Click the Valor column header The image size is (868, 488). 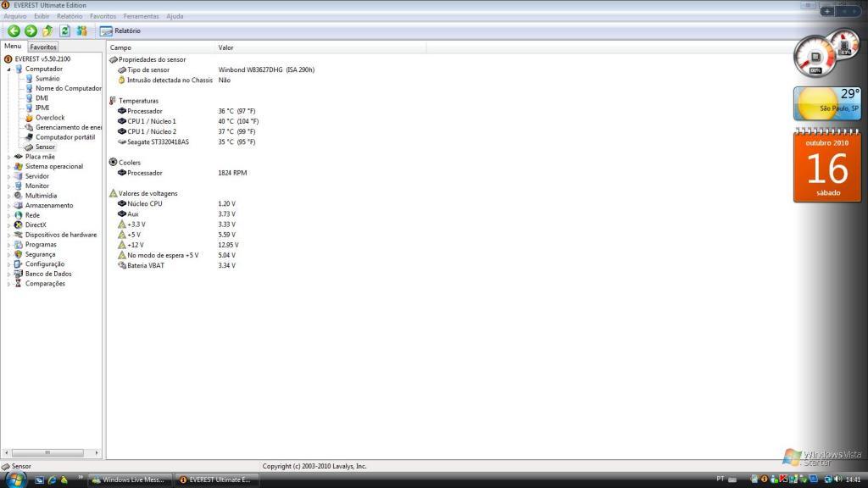click(x=320, y=47)
